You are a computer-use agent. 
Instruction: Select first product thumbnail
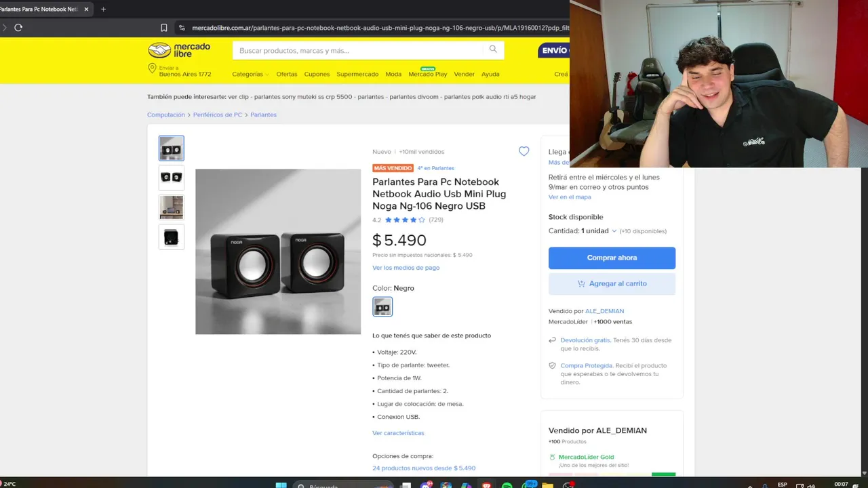pos(171,148)
